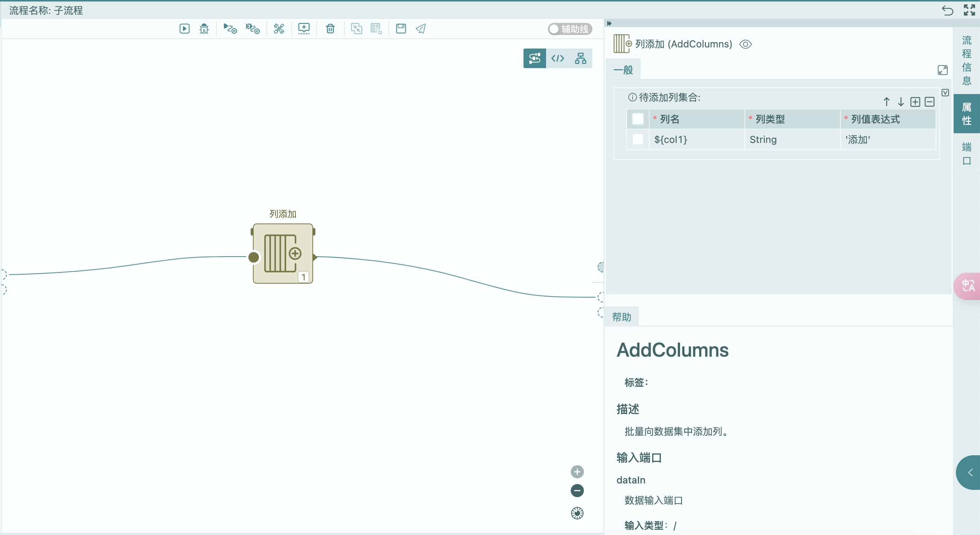
Task: Open the 流程信息 side tab
Action: pyautogui.click(x=967, y=61)
